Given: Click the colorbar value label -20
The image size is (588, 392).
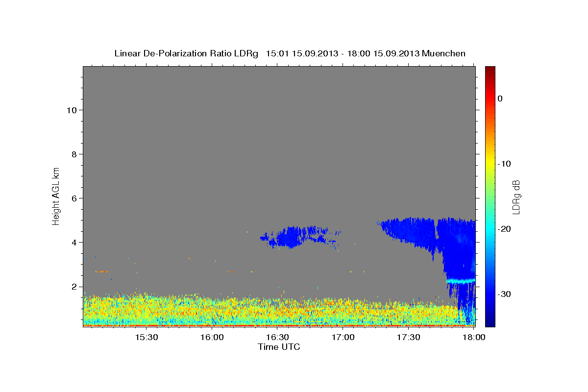Looking at the screenshot, I should [x=504, y=229].
